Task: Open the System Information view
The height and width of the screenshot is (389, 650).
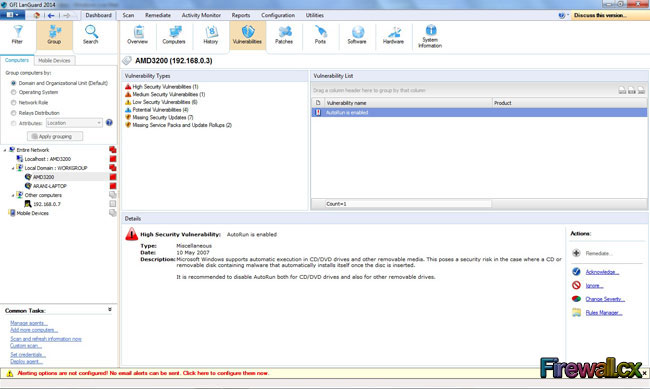Action: click(x=430, y=36)
